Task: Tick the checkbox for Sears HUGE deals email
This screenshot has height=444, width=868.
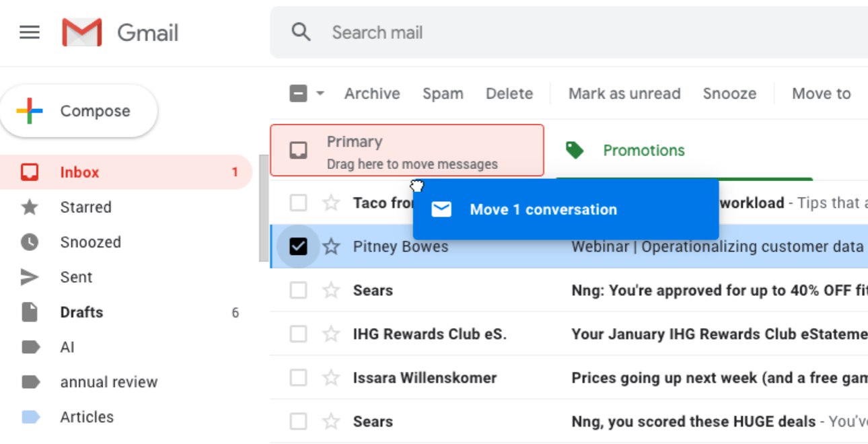Action: [298, 421]
